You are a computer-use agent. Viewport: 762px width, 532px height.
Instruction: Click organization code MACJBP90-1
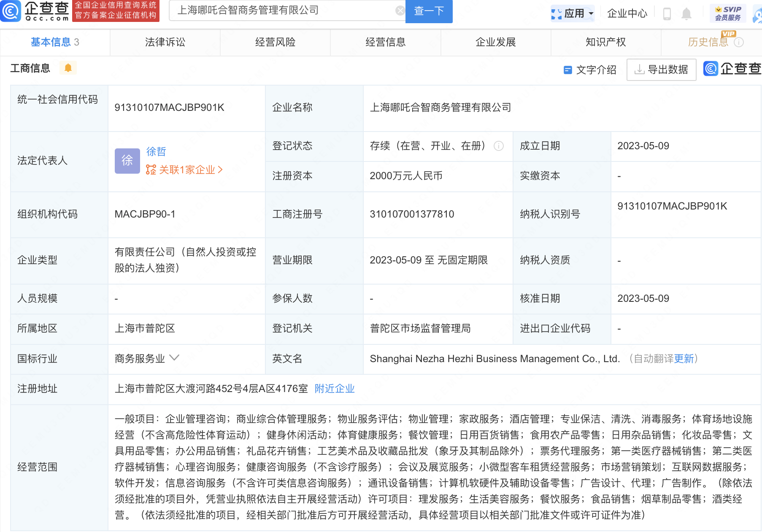coord(145,214)
